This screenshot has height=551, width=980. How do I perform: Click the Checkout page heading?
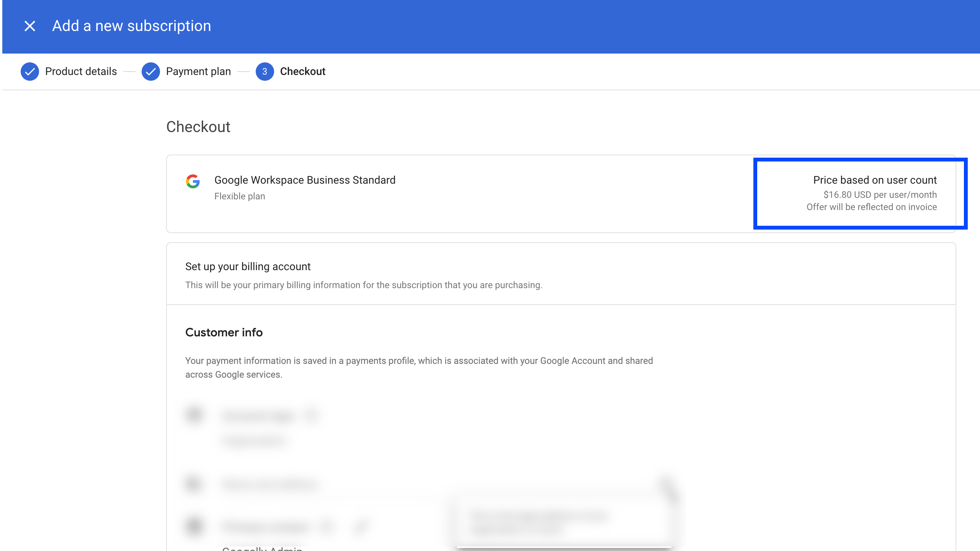tap(198, 127)
